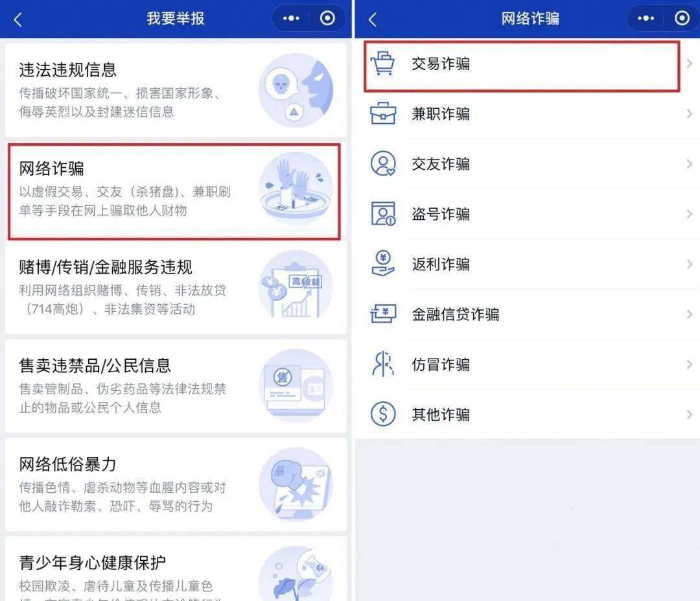Click the 售卖违禁品/公民信息 illustration thumbnail
The width and height of the screenshot is (700, 601).
(296, 386)
